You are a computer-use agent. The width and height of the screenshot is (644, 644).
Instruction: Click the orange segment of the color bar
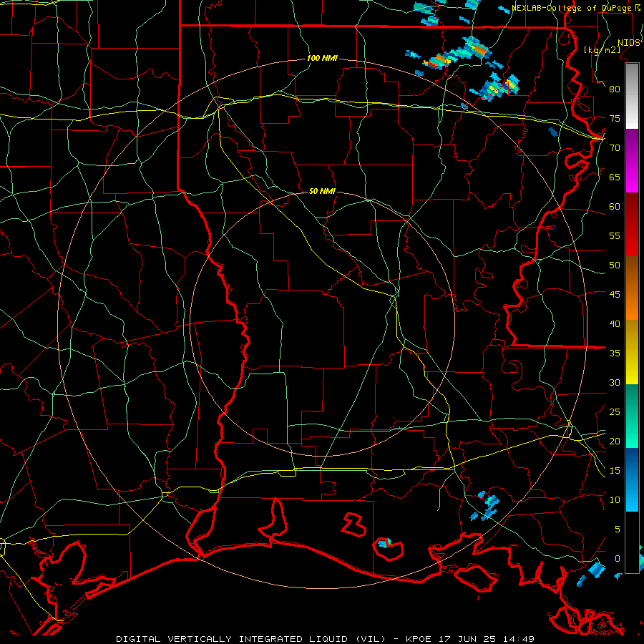coord(632,288)
